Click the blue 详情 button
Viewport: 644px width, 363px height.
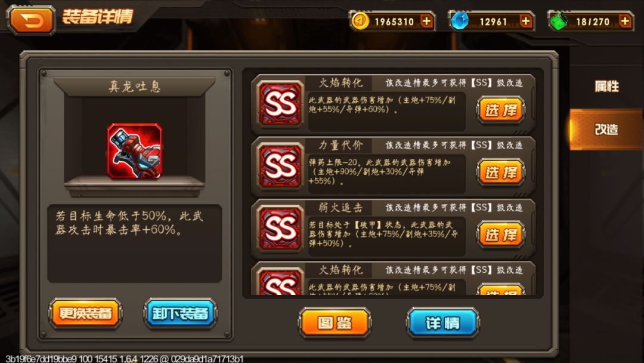tap(442, 323)
